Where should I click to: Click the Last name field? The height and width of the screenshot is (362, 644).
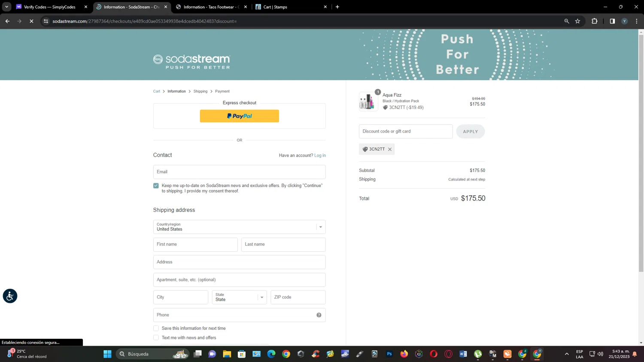(x=283, y=244)
